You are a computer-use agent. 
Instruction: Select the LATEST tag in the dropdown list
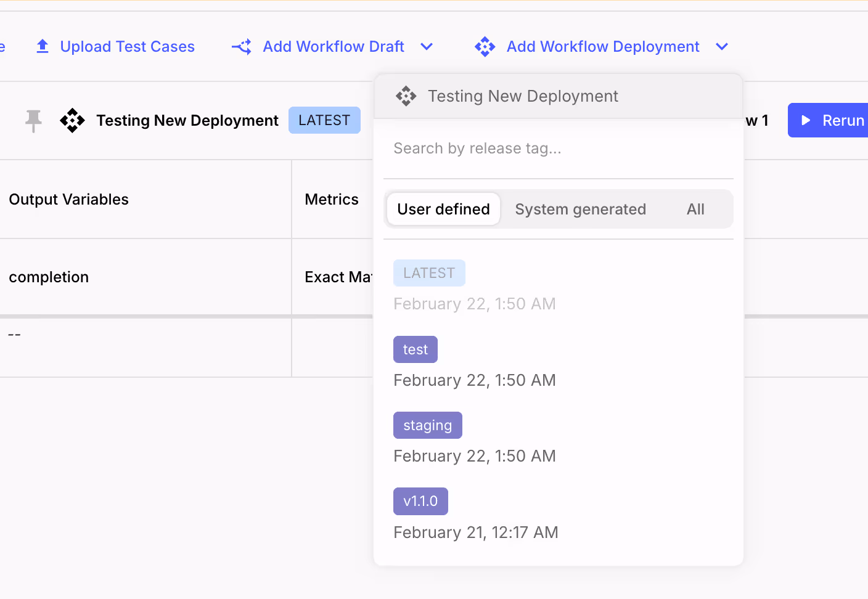click(429, 273)
